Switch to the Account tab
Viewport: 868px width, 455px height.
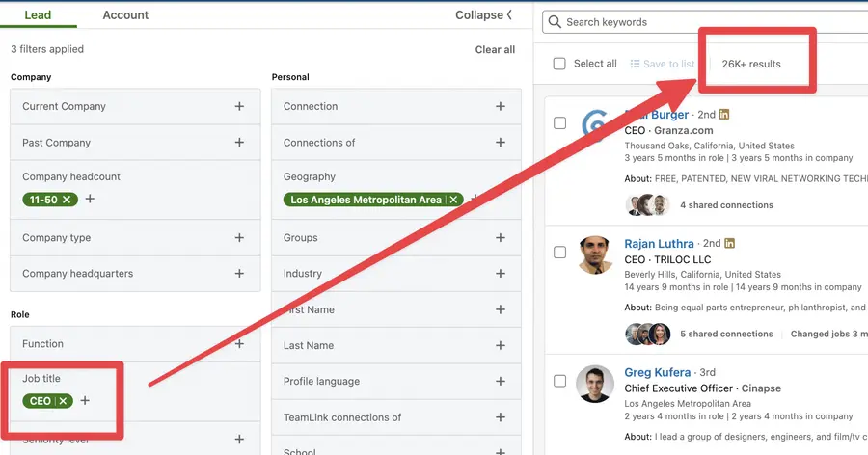click(x=125, y=15)
